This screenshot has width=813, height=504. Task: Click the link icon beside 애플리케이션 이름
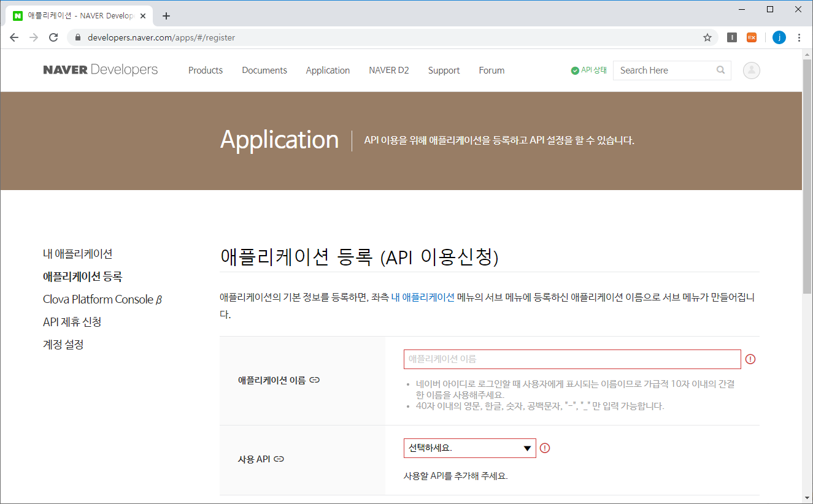click(x=315, y=380)
